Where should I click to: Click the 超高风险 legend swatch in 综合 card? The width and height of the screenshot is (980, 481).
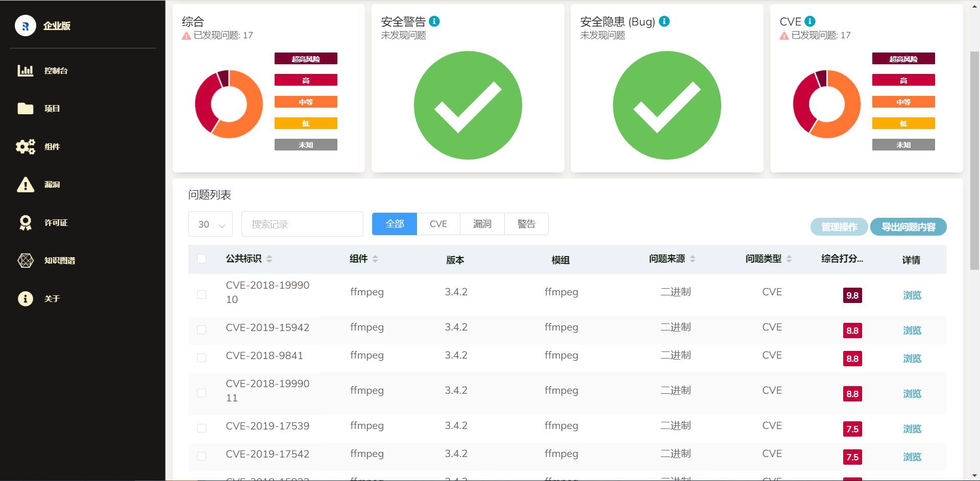coord(306,59)
